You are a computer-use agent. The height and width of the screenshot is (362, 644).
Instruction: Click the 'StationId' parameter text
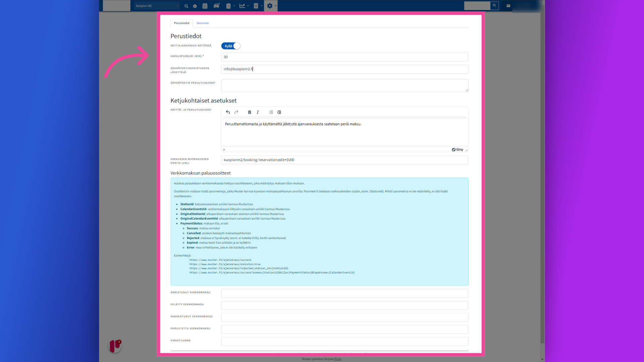pyautogui.click(x=187, y=204)
